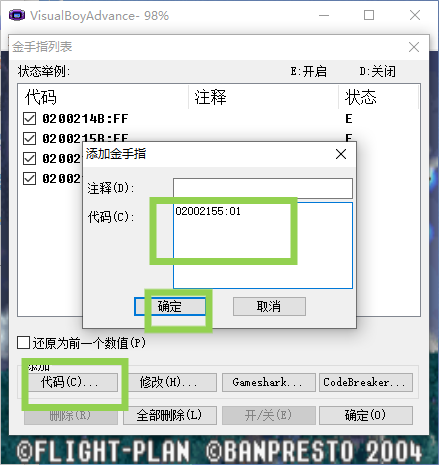Viewport: 439px width, 465px height.
Task: Click 取消 to cancel adding cheat
Action: pos(269,306)
